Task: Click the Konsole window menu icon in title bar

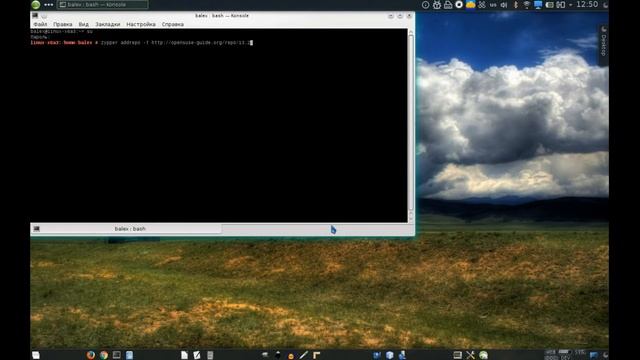Action: tap(35, 16)
